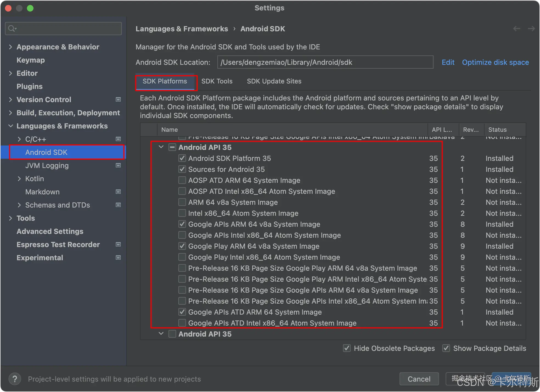Switch to the SDK Tools tab

pos(217,81)
